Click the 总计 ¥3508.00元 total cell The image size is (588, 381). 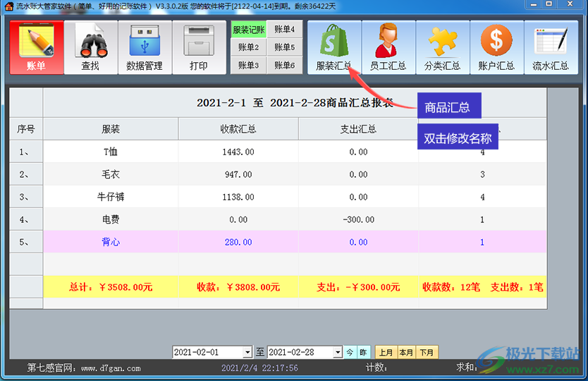[111, 287]
